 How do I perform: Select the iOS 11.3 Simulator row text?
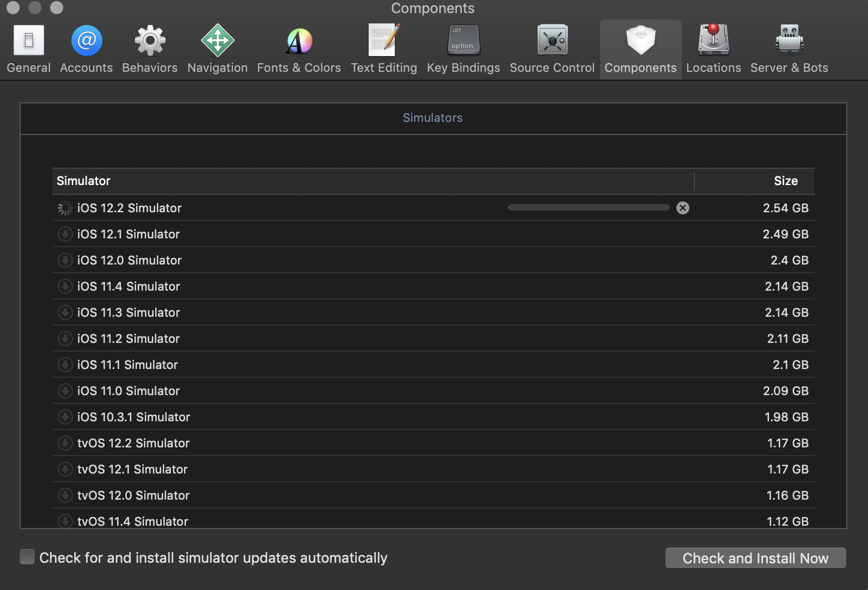pyautogui.click(x=129, y=312)
